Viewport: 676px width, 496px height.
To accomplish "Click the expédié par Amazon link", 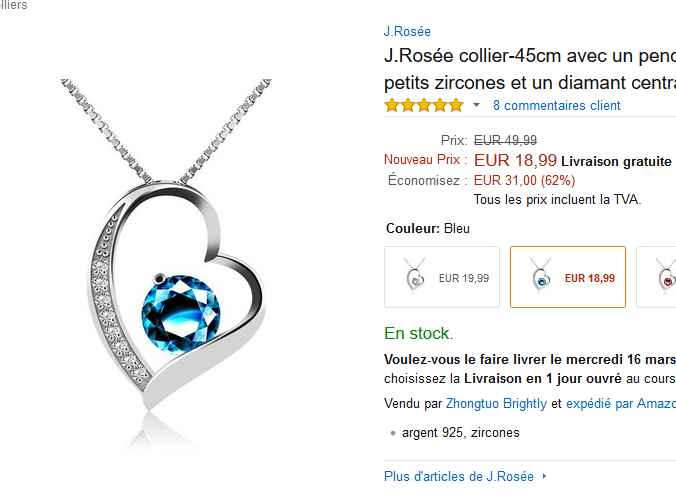I will (621, 403).
